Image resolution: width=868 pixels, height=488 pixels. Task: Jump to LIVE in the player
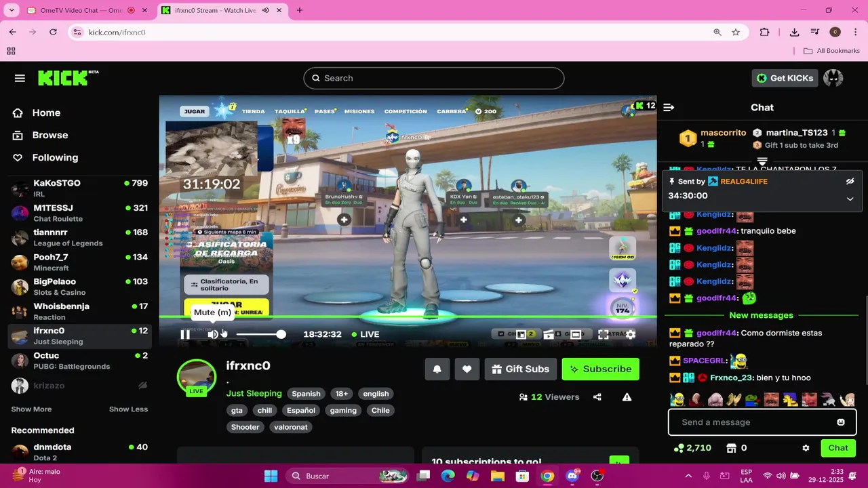coord(366,334)
